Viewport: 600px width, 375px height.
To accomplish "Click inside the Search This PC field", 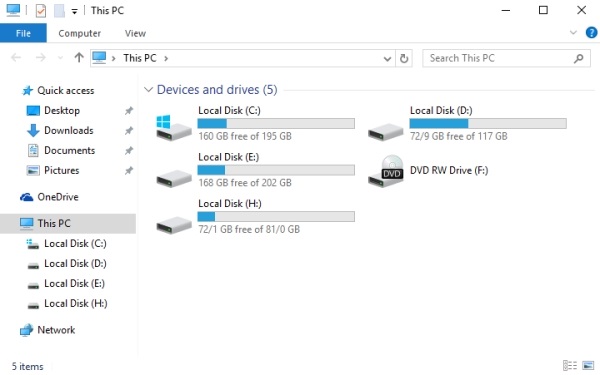I will tap(499, 58).
